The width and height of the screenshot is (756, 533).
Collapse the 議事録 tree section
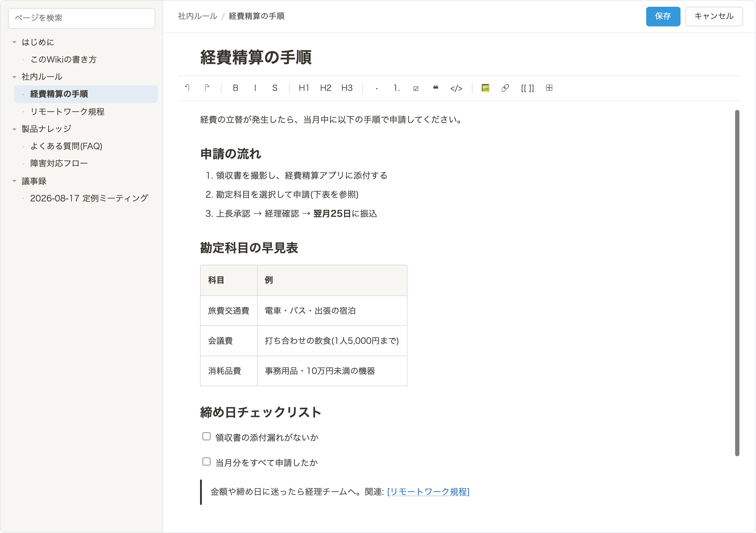click(x=14, y=181)
